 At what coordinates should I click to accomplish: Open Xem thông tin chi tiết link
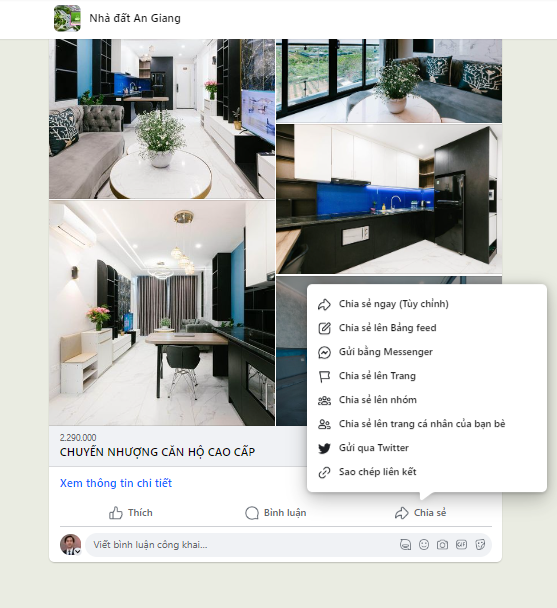pos(116,483)
